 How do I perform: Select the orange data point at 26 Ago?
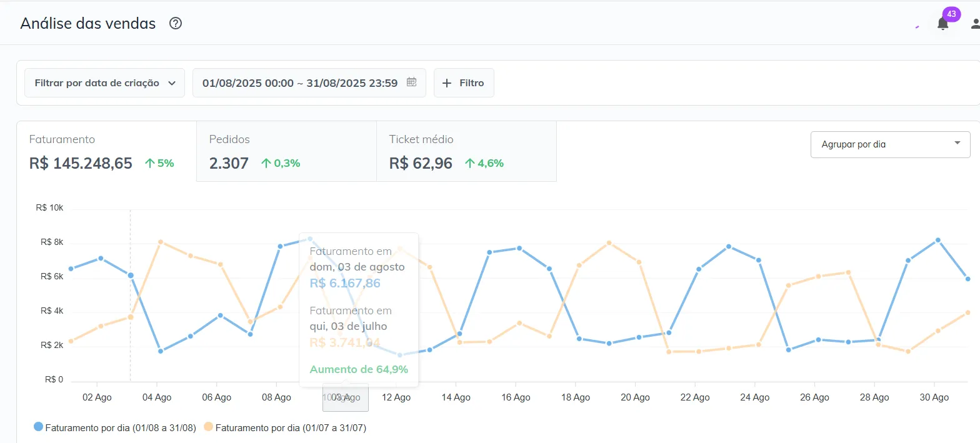(x=818, y=276)
